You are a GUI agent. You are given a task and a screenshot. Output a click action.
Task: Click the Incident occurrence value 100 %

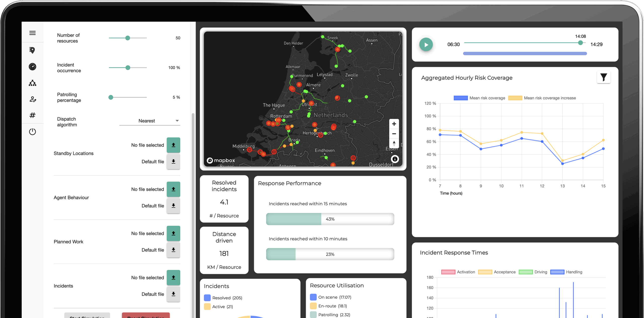tap(174, 68)
